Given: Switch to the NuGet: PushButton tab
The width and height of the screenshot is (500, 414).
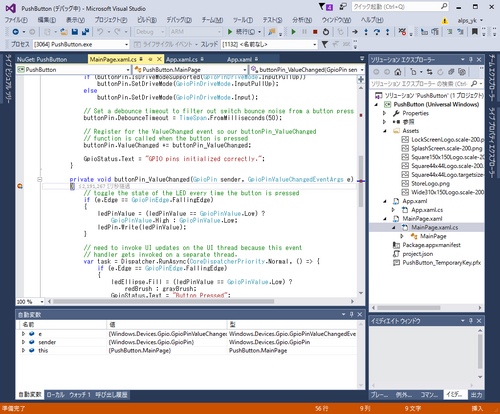Looking at the screenshot, I should [x=42, y=59].
